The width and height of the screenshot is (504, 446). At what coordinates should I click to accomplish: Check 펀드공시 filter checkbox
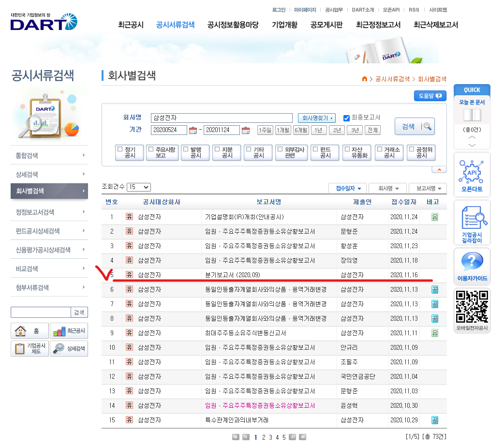316,149
